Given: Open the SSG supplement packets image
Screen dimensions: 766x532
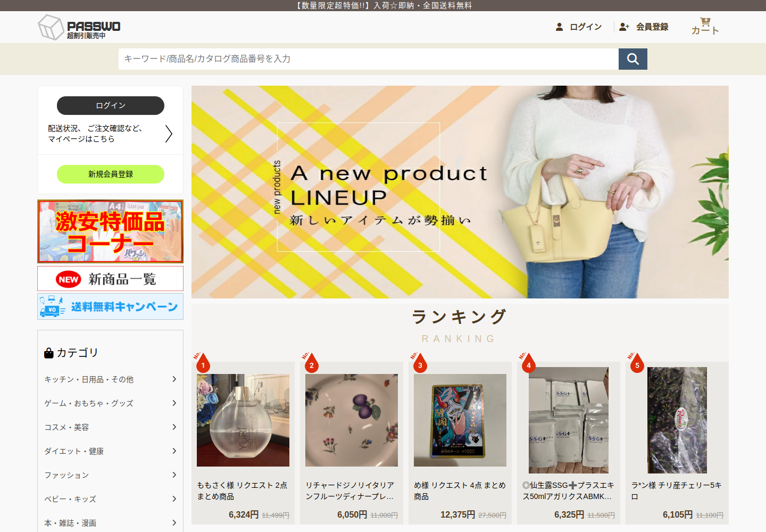Looking at the screenshot, I should pos(569,420).
